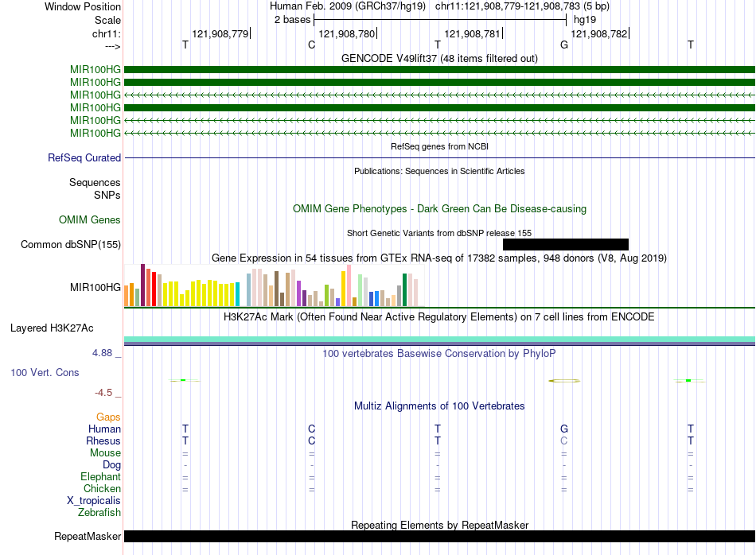Screen dimensions: 756x555
Task: Click yellow PhyloP mark under G column
Action: [564, 381]
